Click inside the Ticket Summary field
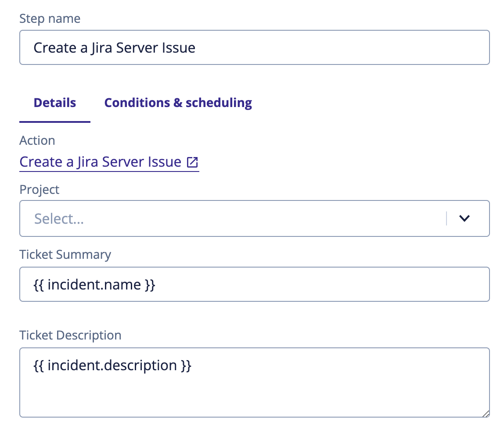Viewport: 504px width, 436px height. click(x=255, y=284)
